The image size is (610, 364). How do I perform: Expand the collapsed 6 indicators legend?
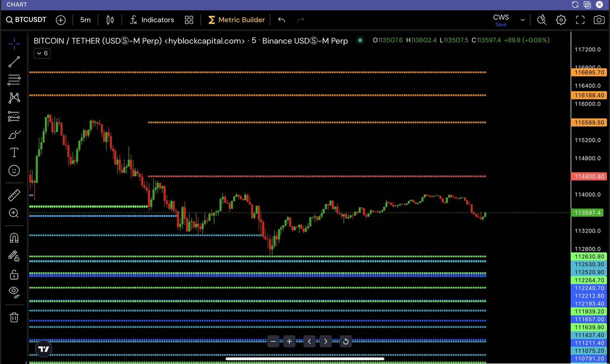coord(42,53)
